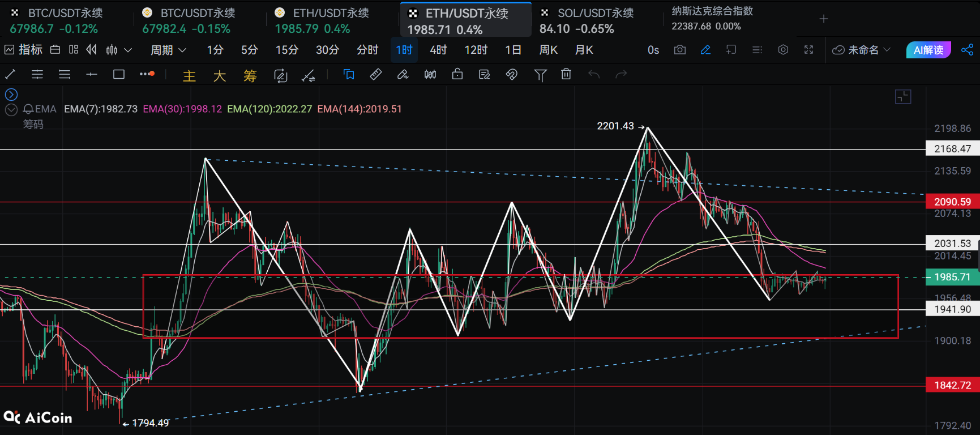Screen dimensions: 980x435
Task: Toggle the blue pencil drawing mode
Action: [x=705, y=50]
